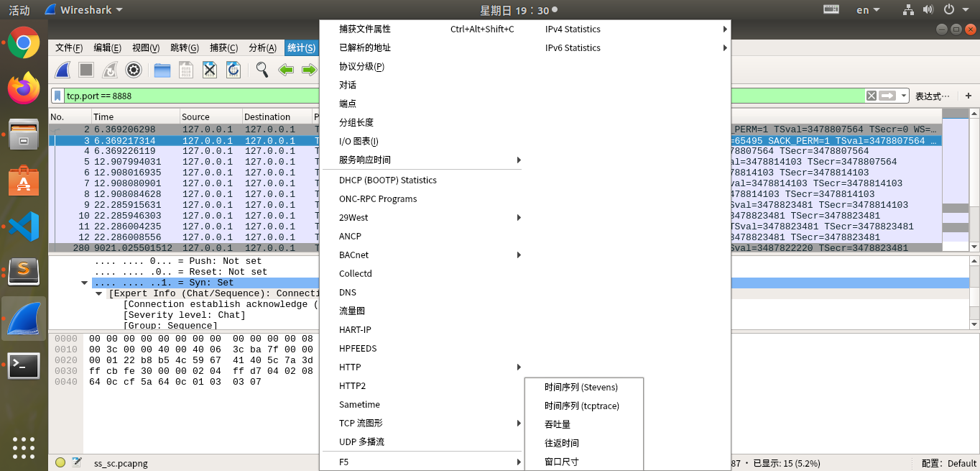Open Files manager from dock
Viewport: 980px width, 471px height.
coord(24,136)
